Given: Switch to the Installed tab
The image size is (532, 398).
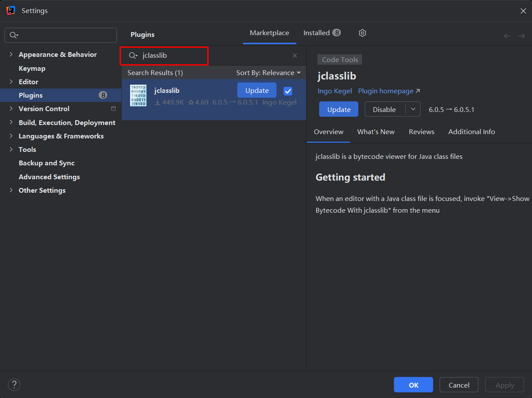Looking at the screenshot, I should point(322,33).
